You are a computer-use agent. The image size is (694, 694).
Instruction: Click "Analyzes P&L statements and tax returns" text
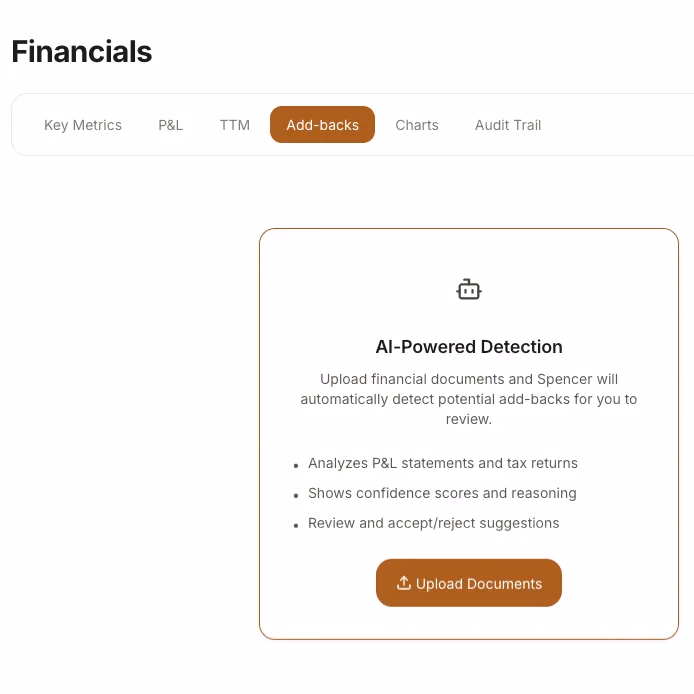[x=443, y=463]
